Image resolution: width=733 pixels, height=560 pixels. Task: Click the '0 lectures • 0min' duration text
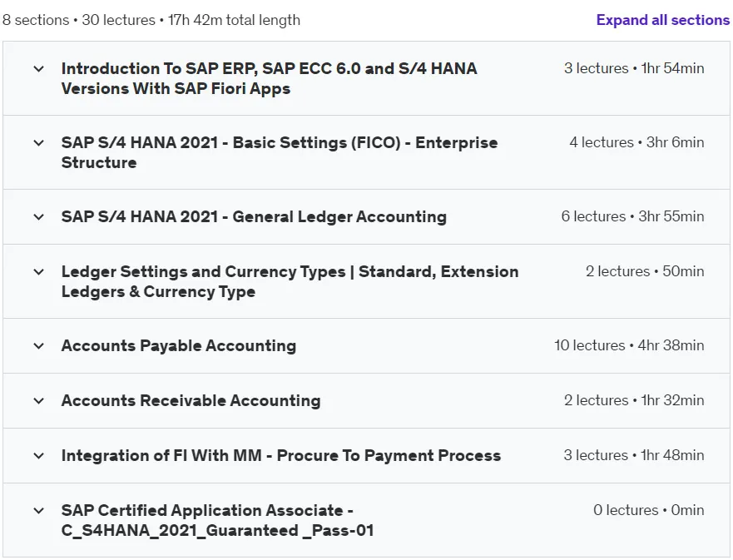648,510
